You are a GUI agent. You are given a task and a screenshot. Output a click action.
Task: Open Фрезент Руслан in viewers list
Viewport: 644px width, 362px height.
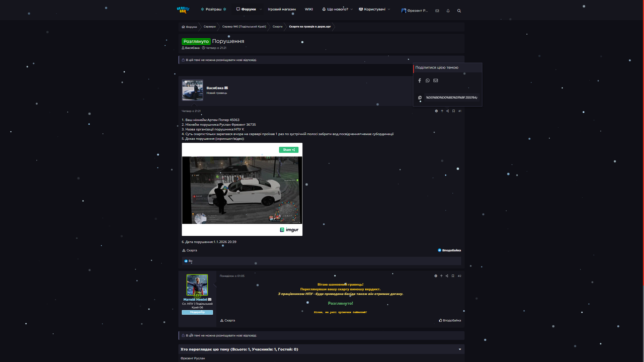[193, 358]
